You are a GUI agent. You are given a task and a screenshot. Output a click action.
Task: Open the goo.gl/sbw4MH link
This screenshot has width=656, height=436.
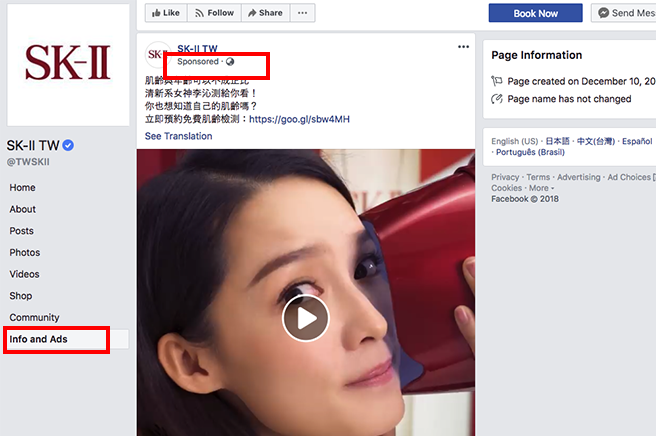299,119
